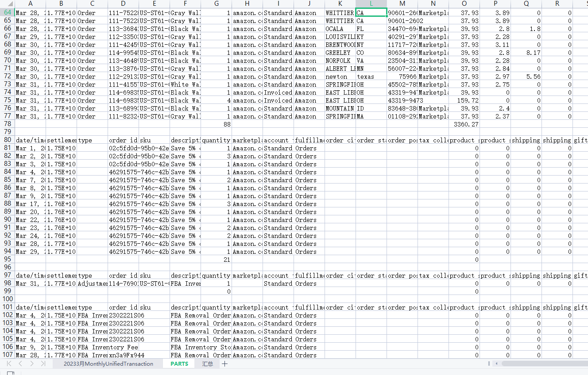
Task: Go to the next sheet tab arrow
Action: tap(31, 364)
